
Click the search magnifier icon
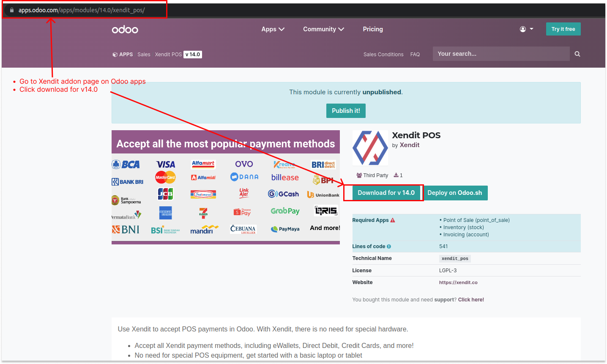[x=577, y=54]
